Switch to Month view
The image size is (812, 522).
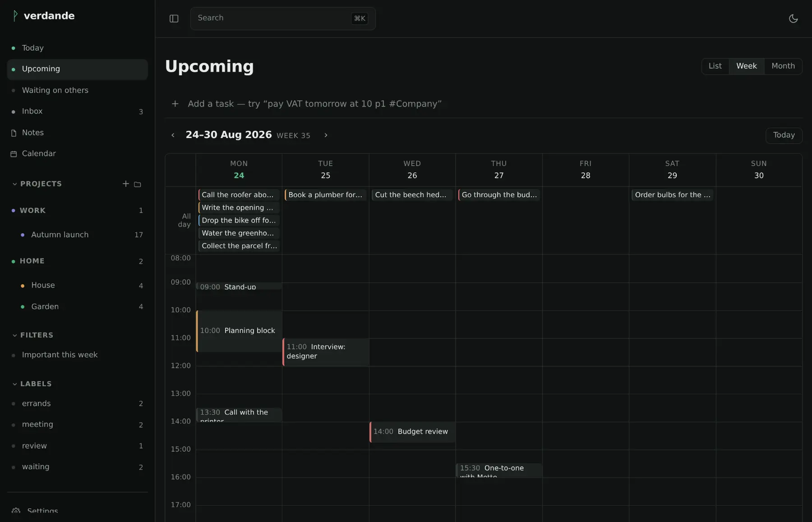pos(783,66)
